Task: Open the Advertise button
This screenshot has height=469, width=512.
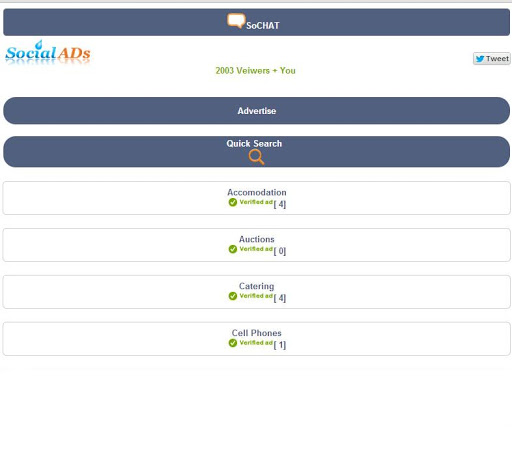Action: coord(256,111)
